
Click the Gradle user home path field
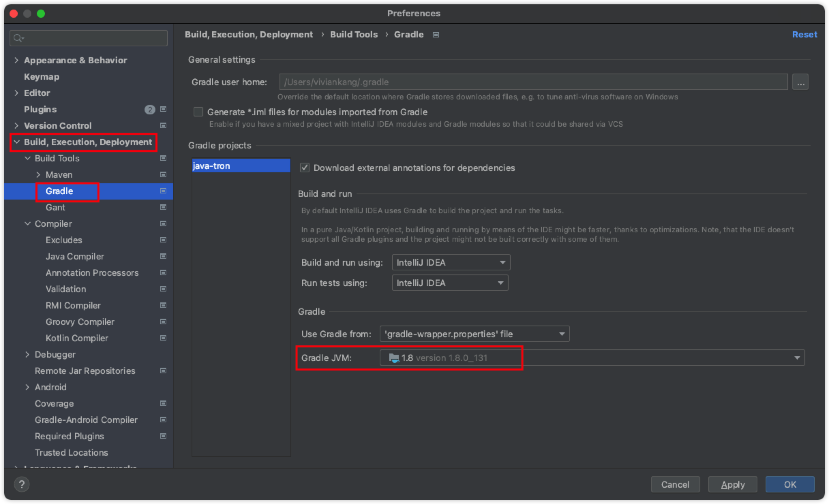533,82
